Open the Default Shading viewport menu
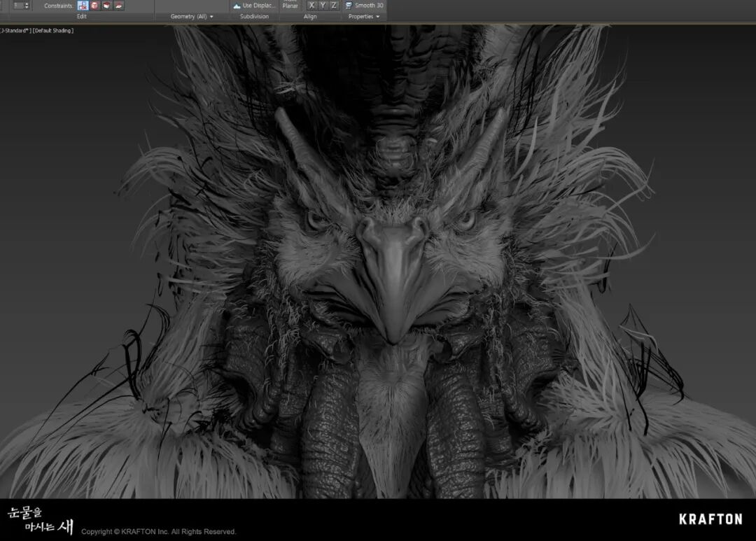The width and height of the screenshot is (756, 541). click(x=53, y=30)
